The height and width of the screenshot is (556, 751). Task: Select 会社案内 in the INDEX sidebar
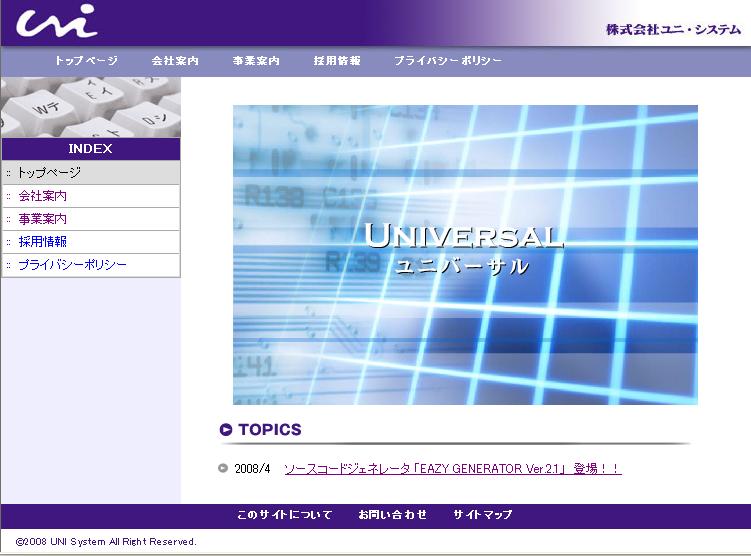coord(91,196)
